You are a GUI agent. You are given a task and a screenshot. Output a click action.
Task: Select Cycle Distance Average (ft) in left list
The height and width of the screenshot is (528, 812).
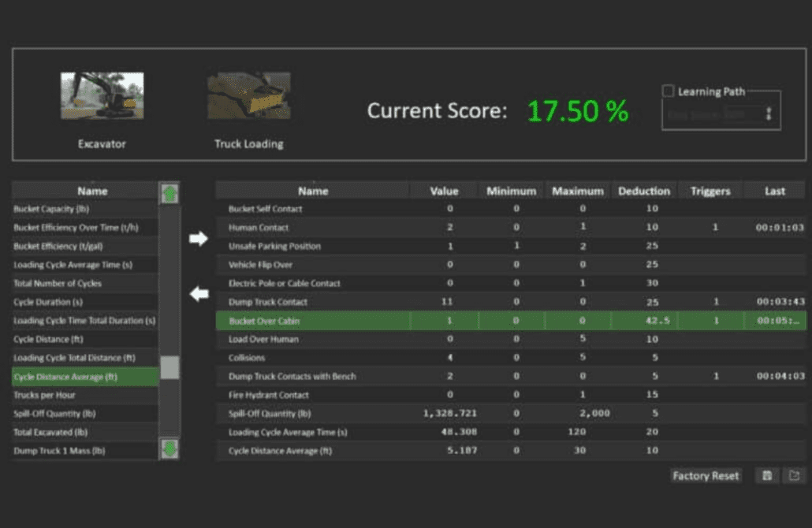[85, 377]
